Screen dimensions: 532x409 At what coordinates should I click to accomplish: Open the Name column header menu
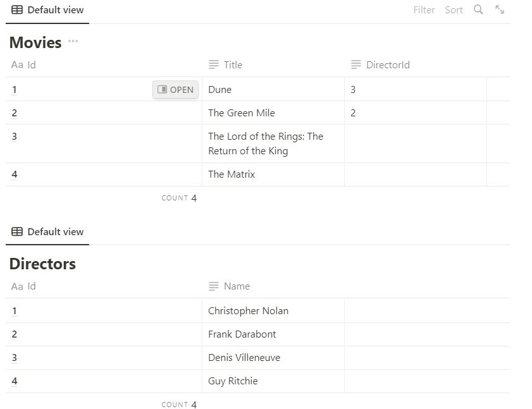coord(237,286)
